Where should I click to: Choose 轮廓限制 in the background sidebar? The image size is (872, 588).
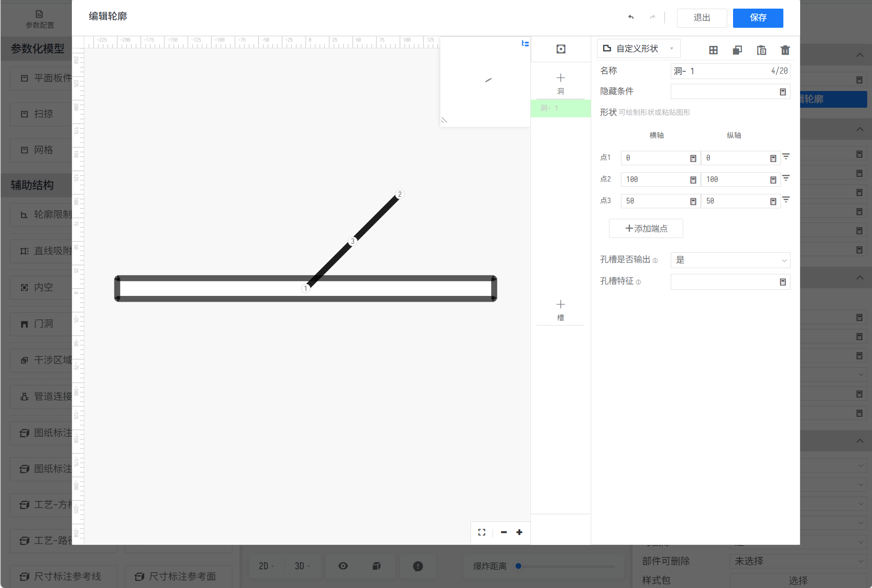point(41,215)
